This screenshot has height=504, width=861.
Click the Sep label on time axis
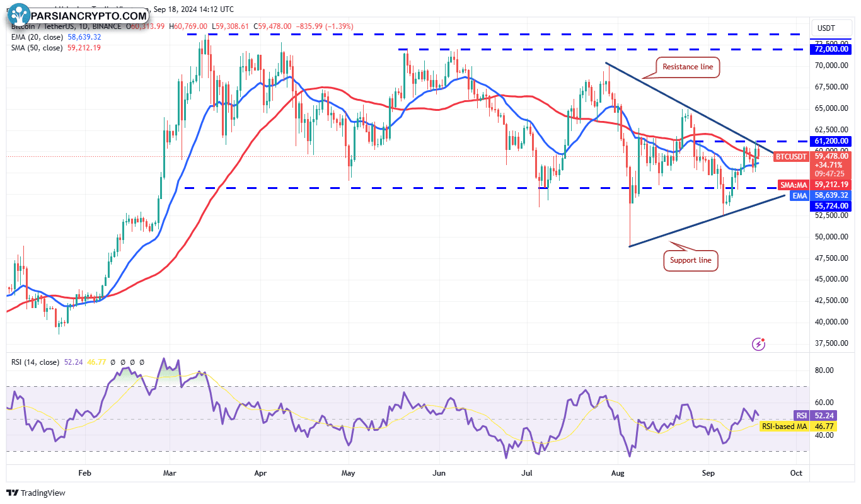point(709,472)
